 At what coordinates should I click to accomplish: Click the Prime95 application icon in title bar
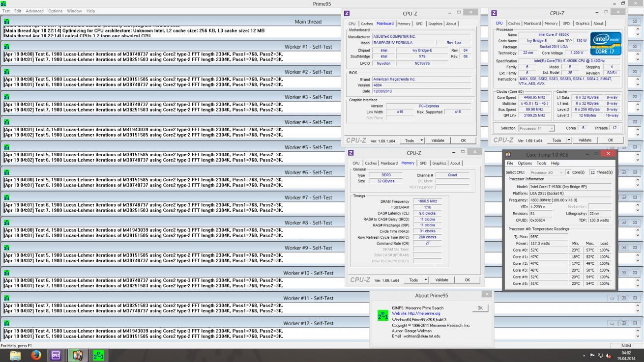click(x=4, y=3)
